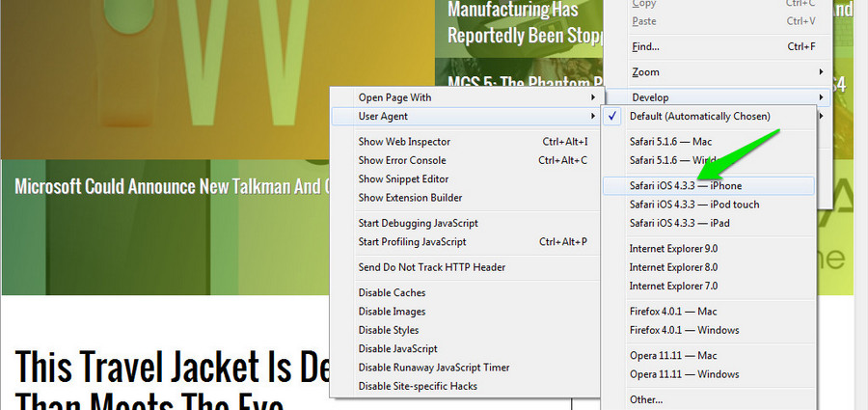Open the Microsoft Could Announce New Talkman article

click(x=172, y=187)
